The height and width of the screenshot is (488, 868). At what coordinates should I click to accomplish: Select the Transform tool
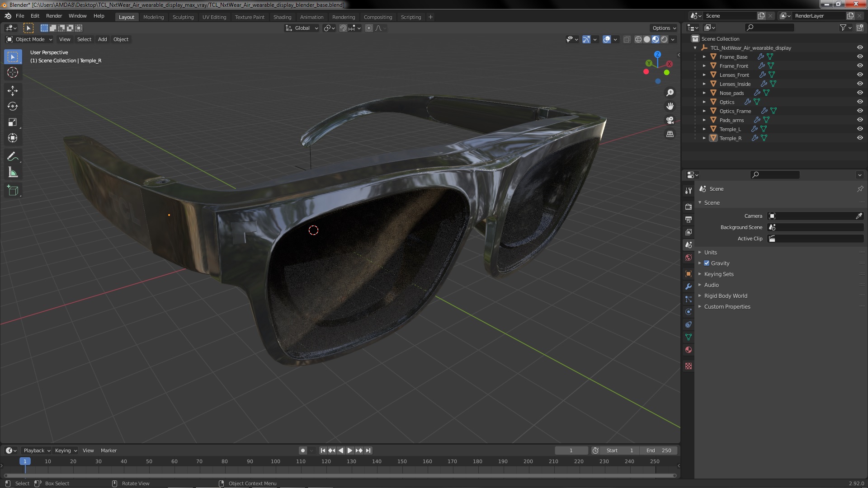[13, 138]
